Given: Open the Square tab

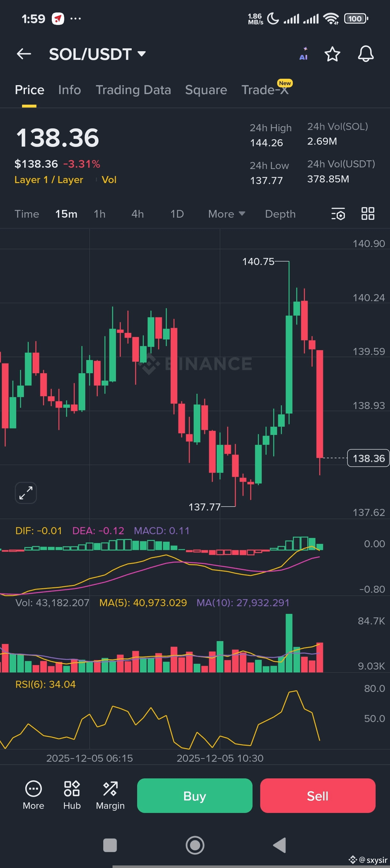Looking at the screenshot, I should click(206, 90).
